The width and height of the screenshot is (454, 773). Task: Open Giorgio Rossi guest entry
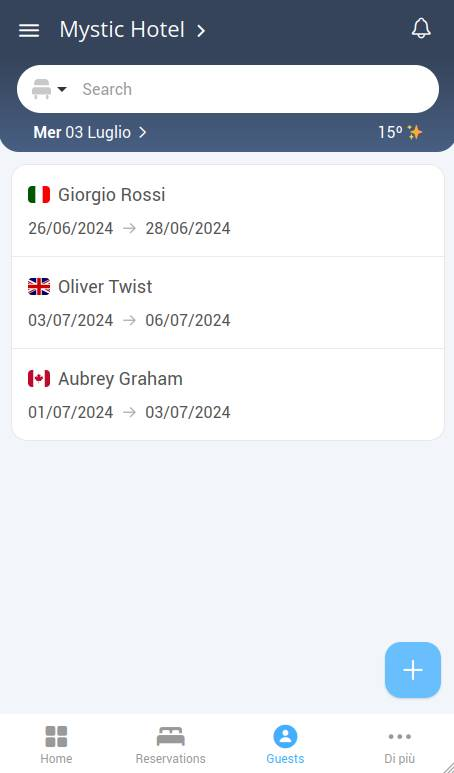coord(228,211)
